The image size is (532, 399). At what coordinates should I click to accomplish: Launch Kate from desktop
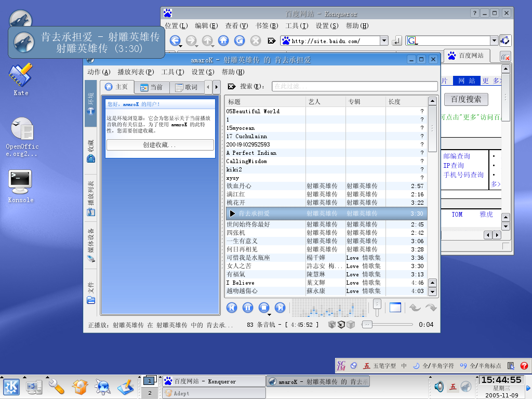21,79
